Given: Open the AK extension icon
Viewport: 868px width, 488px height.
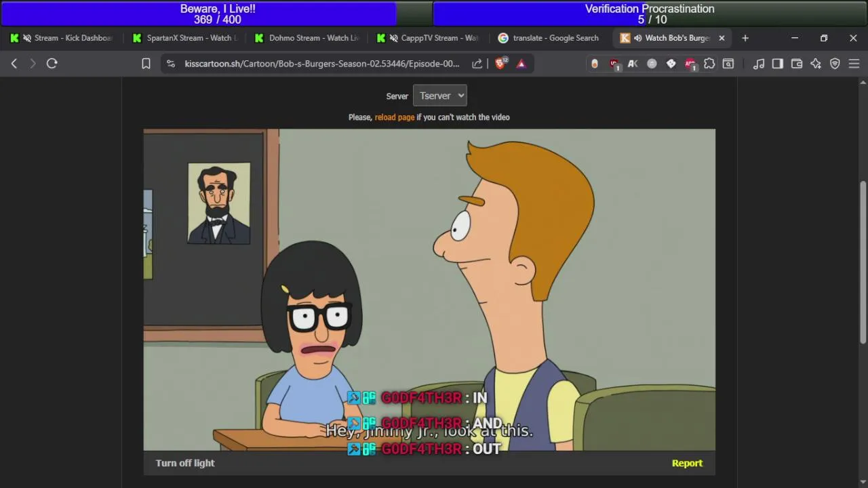Looking at the screenshot, I should pyautogui.click(x=633, y=64).
